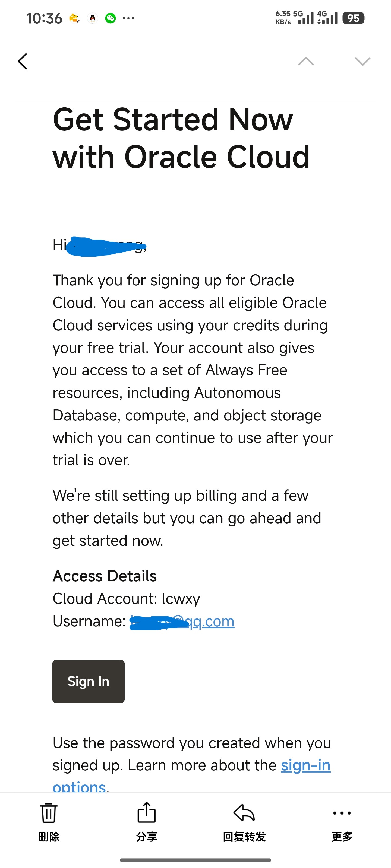Tap the back arrow icon

point(23,61)
